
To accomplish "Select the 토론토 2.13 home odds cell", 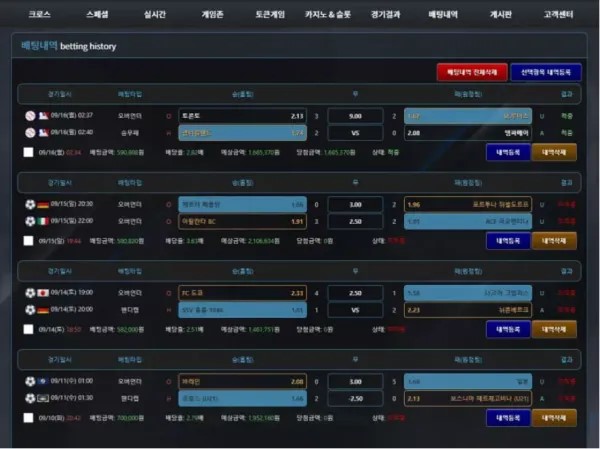I will click(x=242, y=116).
